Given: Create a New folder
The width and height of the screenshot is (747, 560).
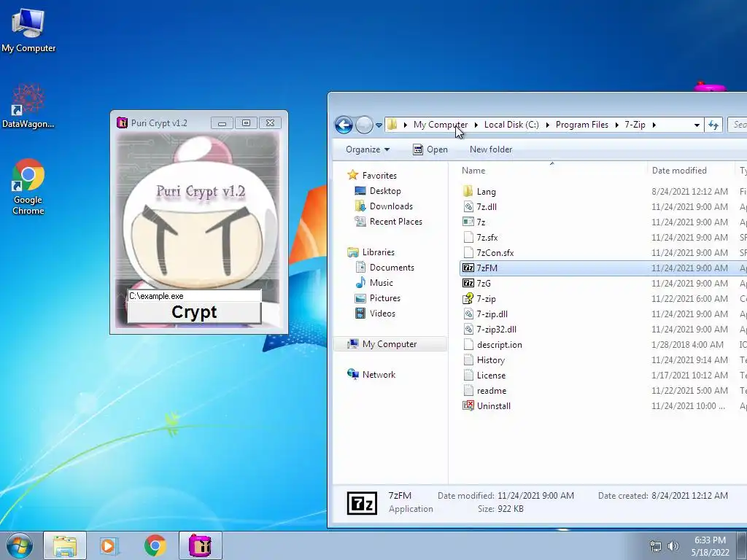Looking at the screenshot, I should [491, 149].
